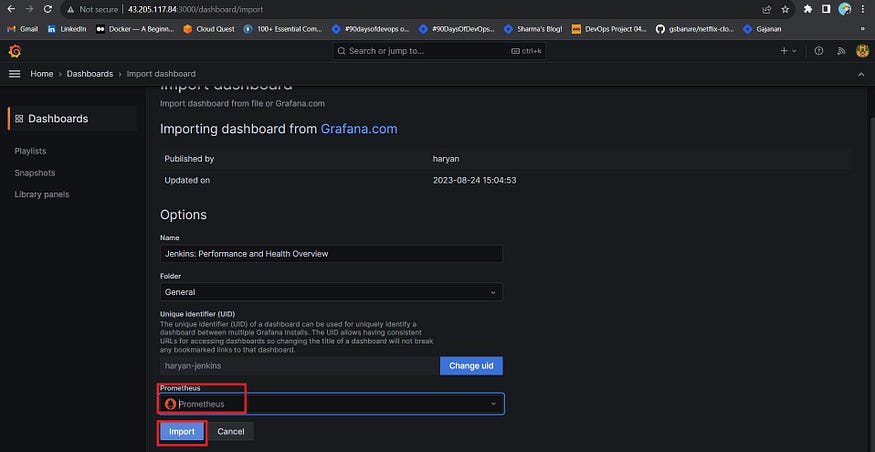Go to Home in the breadcrumb
The image size is (875, 452).
coord(42,74)
